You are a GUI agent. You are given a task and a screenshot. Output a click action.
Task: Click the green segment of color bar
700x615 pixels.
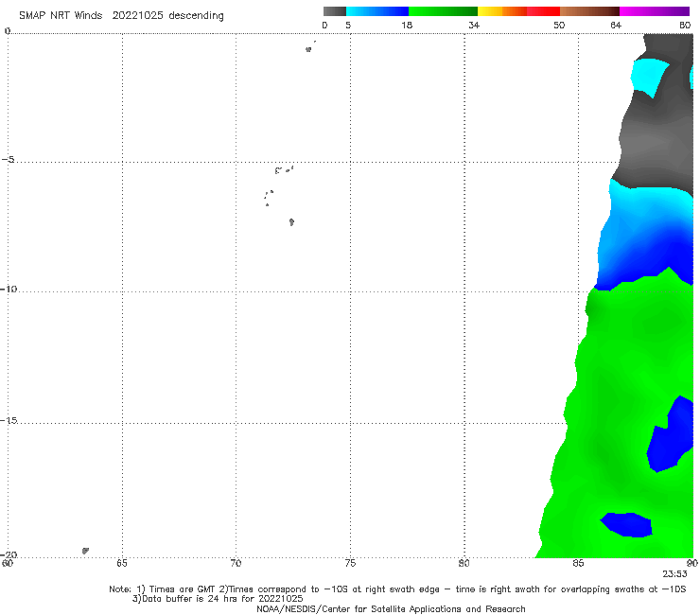[443, 11]
